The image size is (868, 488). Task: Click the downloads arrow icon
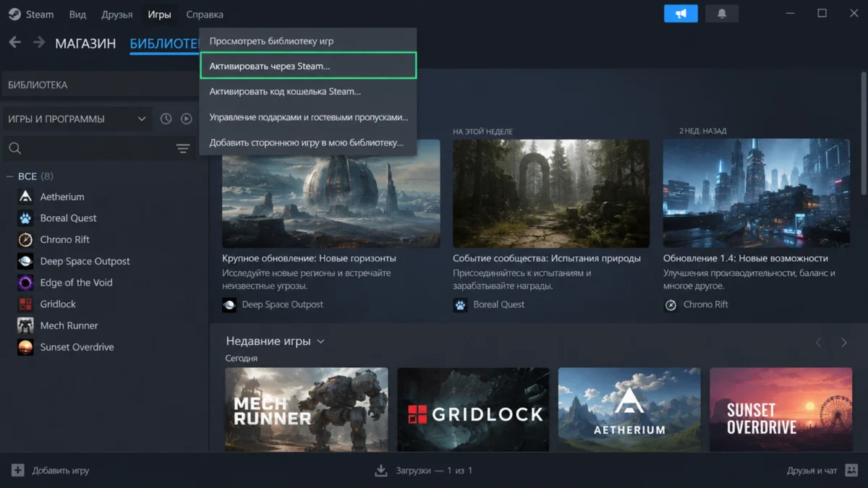381,471
